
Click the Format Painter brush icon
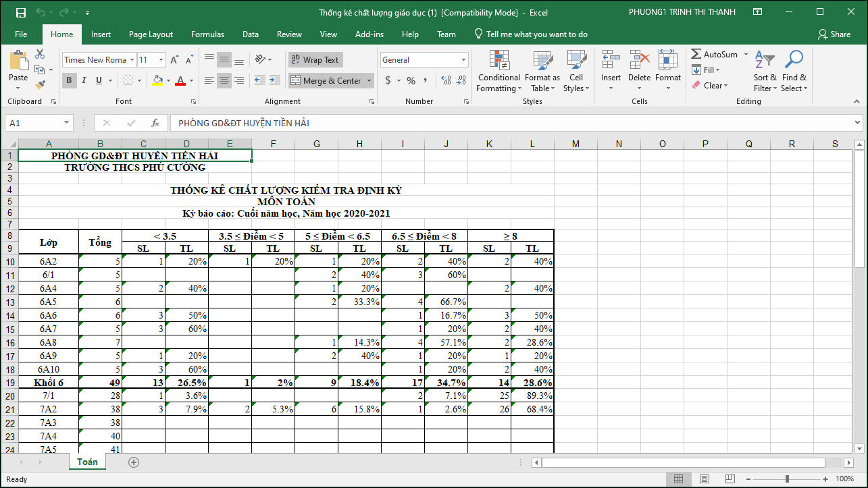coord(40,85)
